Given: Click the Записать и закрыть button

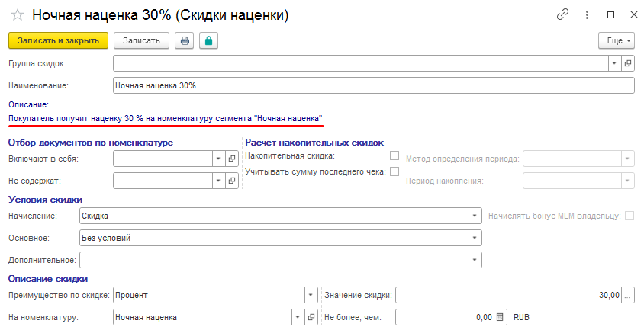Looking at the screenshot, I should pos(58,40).
